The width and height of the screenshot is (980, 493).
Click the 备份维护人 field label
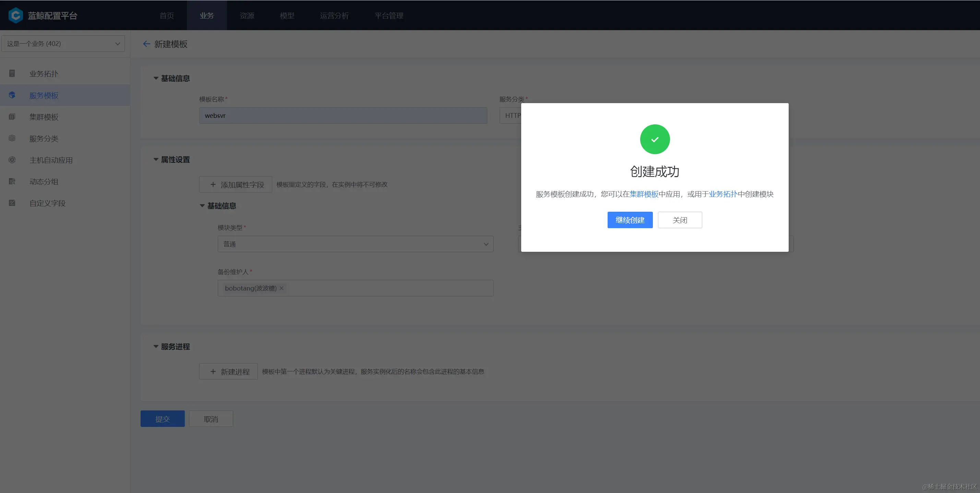click(233, 272)
